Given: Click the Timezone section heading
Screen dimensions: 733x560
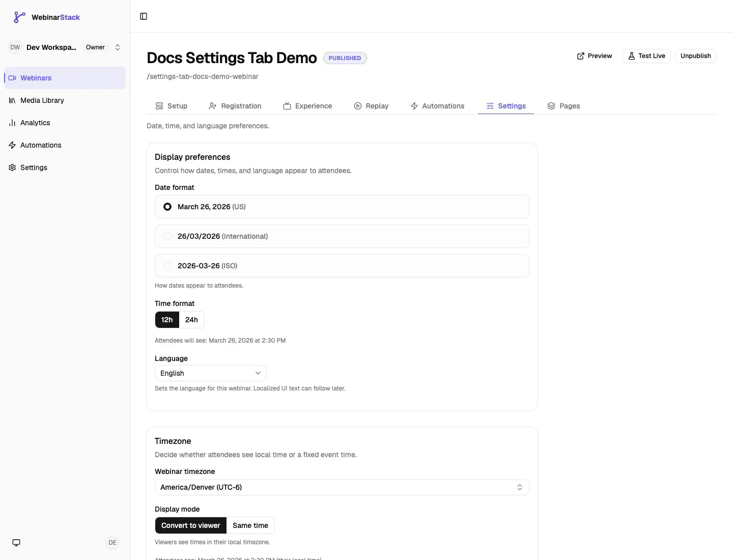Looking at the screenshot, I should 173,441.
